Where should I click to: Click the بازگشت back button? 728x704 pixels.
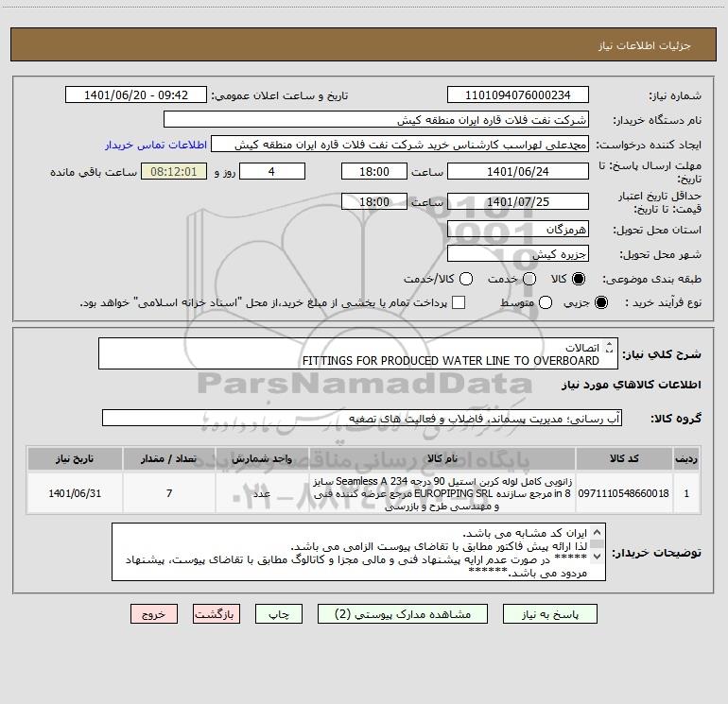217,614
